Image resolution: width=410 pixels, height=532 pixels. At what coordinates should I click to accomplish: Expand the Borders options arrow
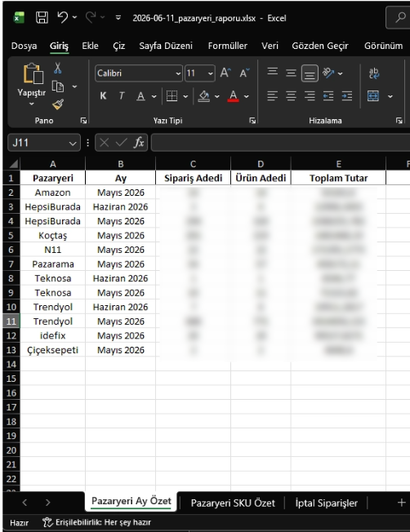click(185, 97)
